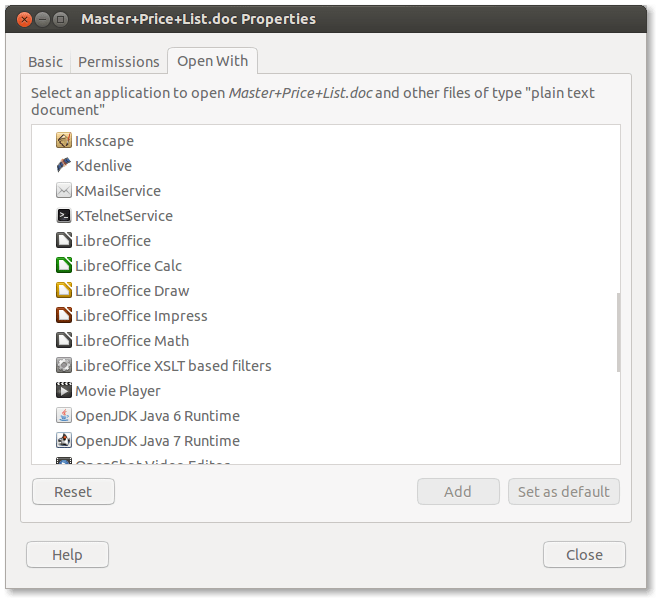Close the Properties window via red button
The width and height of the screenshot is (656, 598).
pos(24,19)
